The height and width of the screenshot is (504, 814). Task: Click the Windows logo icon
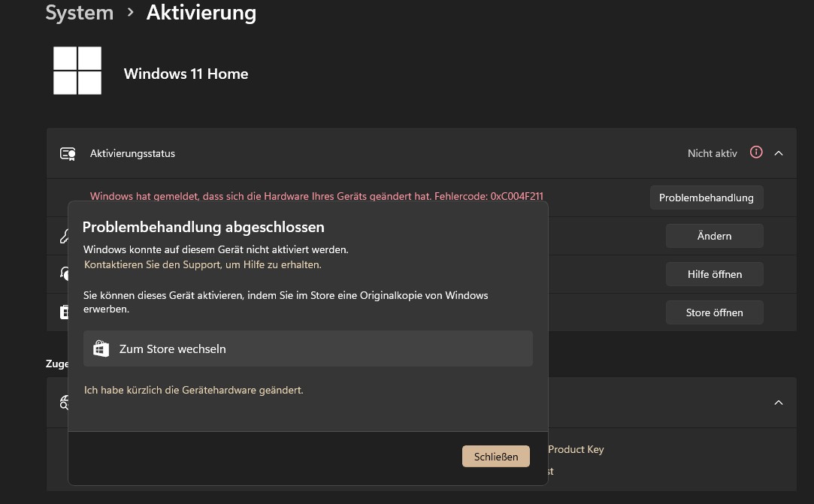(x=77, y=71)
